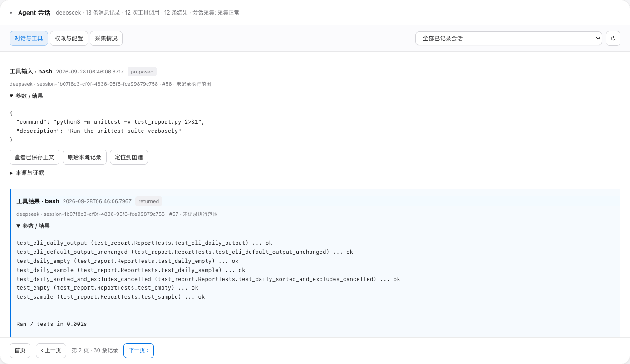The width and height of the screenshot is (630, 364).
Task: Expand the 来源与证据 section
Action: coord(27,173)
